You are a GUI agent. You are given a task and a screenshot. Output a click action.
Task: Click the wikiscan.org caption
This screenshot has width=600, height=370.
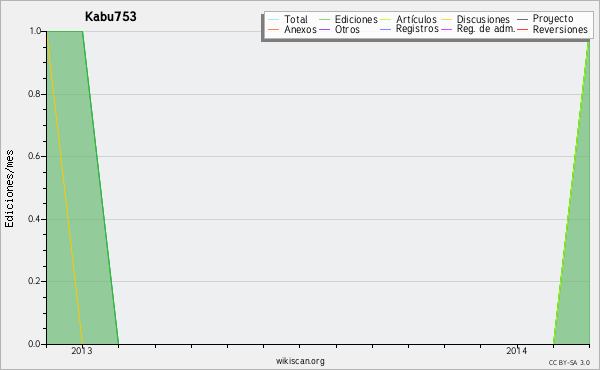pyautogui.click(x=300, y=361)
